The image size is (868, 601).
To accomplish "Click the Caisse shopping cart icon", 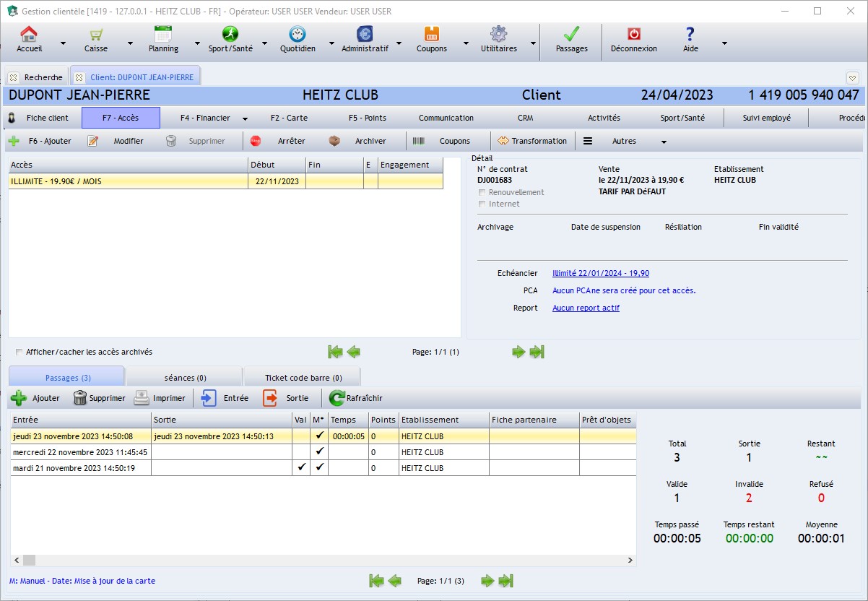I will click(x=95, y=34).
